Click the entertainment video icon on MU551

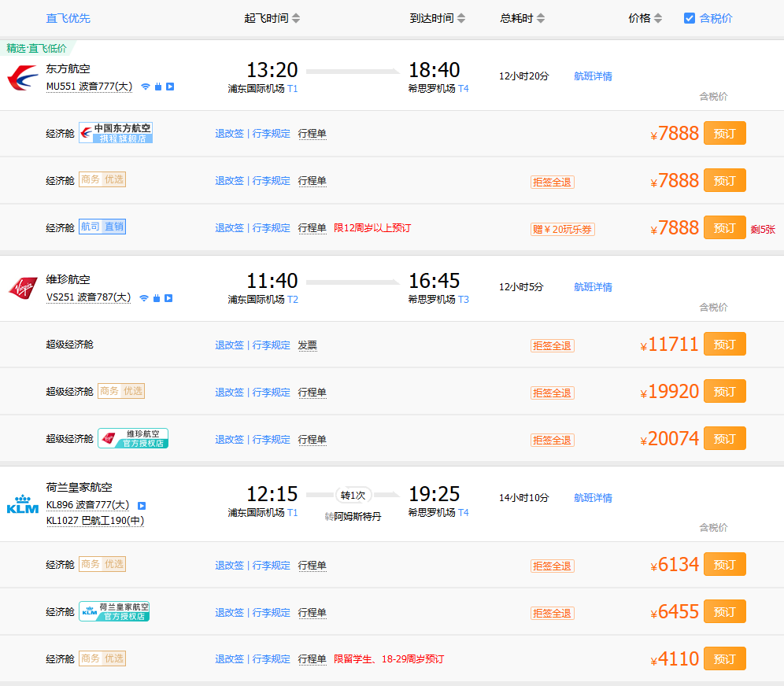[170, 87]
